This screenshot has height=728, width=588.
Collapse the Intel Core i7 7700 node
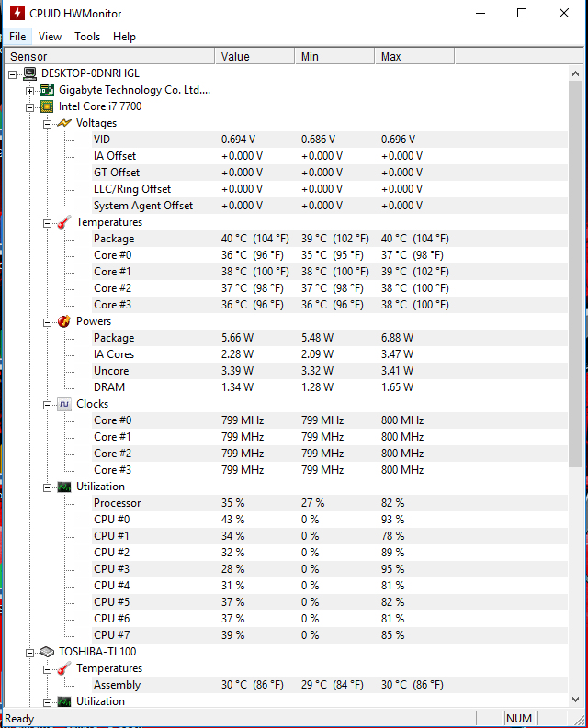pyautogui.click(x=29, y=107)
